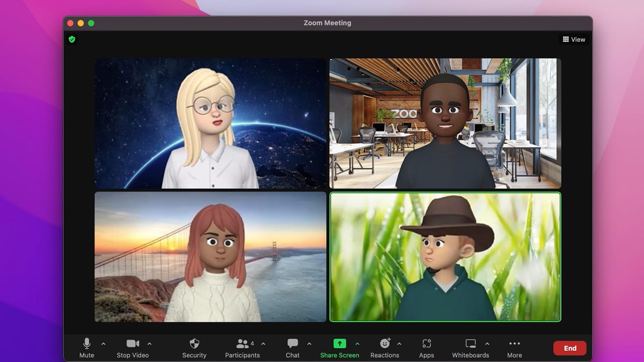The width and height of the screenshot is (644, 362).
Task: Open the Zoom Apps icon
Action: coord(426,344)
